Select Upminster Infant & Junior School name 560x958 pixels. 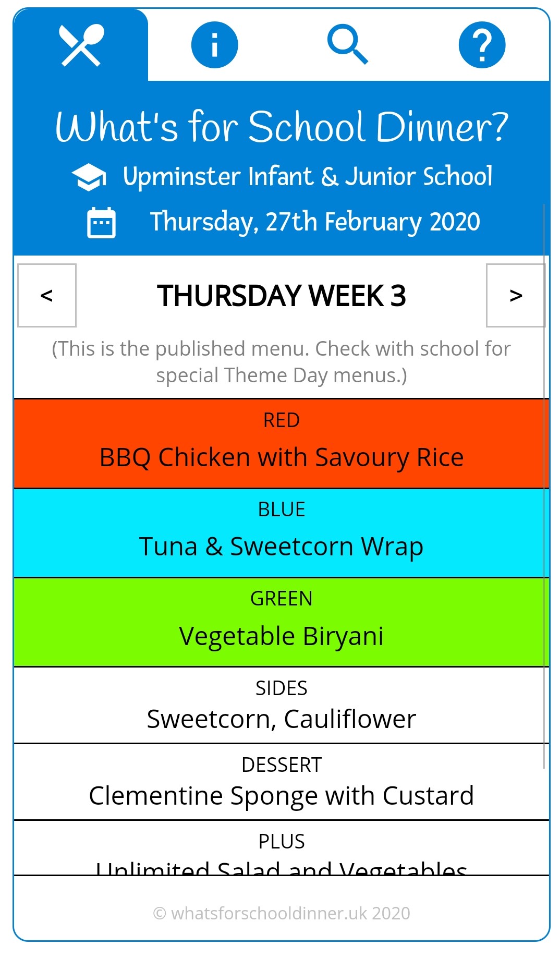[x=308, y=177]
